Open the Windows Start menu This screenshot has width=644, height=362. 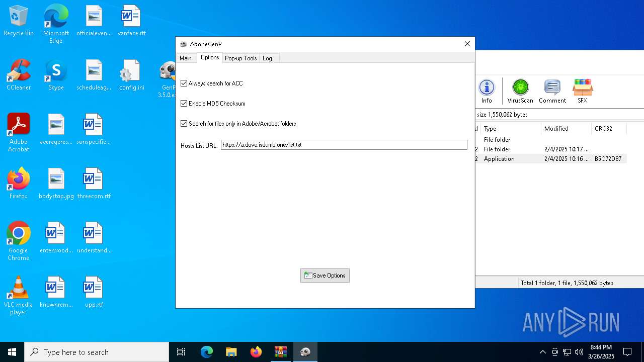[12, 352]
